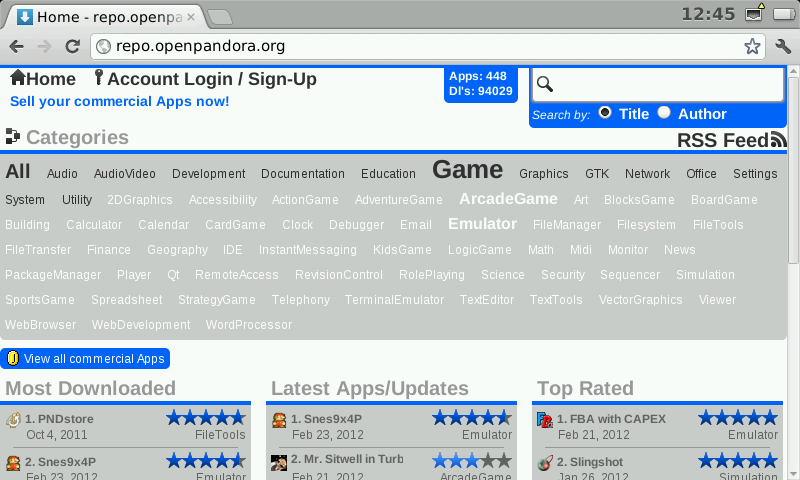This screenshot has width=800, height=480.
Task: Click View all commercial Apps button
Action: (x=85, y=359)
